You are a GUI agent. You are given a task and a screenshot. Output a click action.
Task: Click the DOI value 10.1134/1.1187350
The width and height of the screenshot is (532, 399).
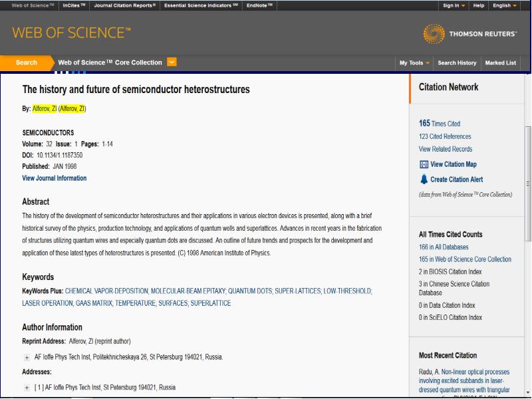point(59,156)
